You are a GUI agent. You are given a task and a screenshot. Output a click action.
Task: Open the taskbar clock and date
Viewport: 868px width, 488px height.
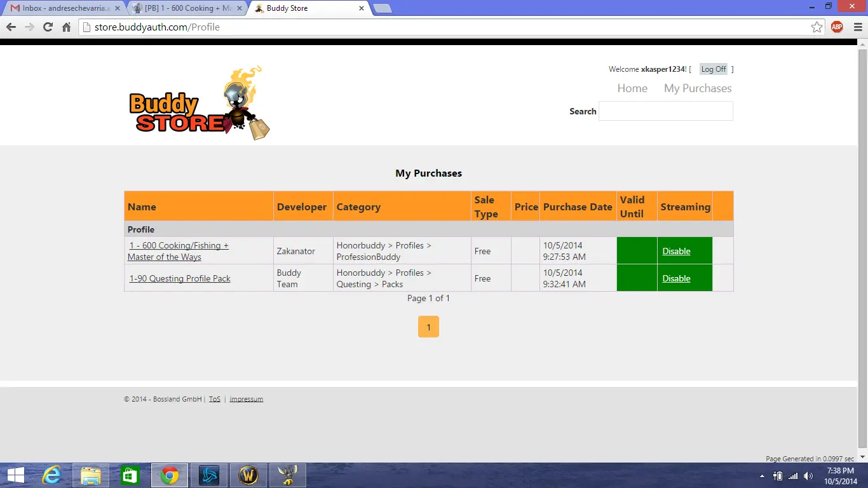tap(842, 476)
